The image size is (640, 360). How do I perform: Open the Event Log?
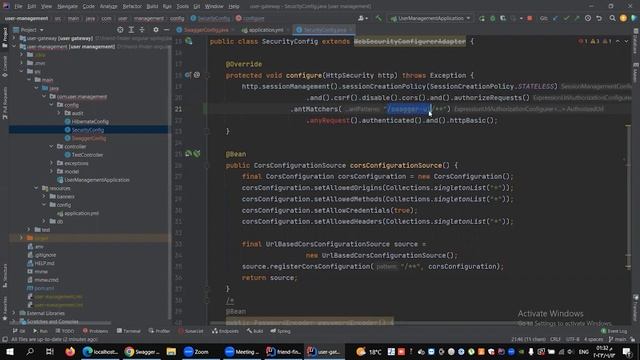(614, 331)
